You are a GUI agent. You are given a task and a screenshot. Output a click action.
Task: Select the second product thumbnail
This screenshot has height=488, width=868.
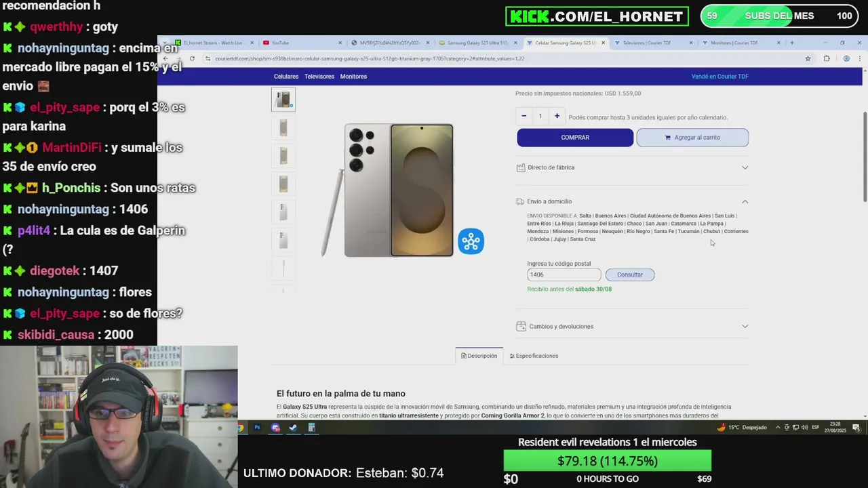283,127
